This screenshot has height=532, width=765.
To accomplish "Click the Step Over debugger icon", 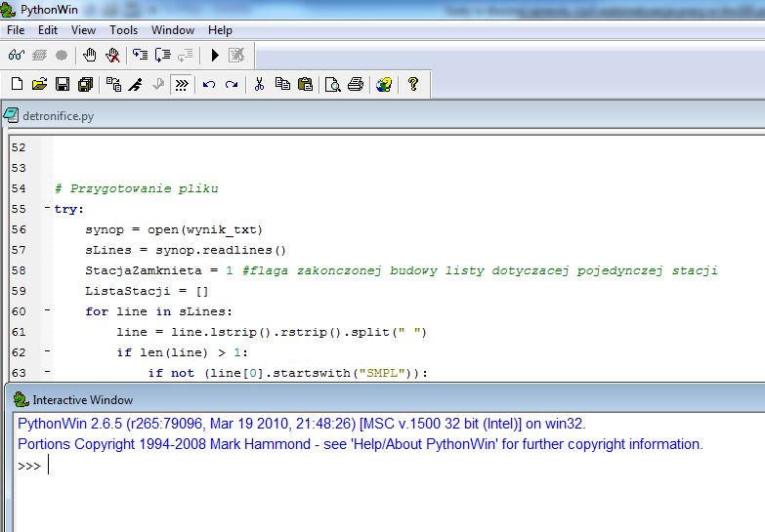I will coord(163,55).
